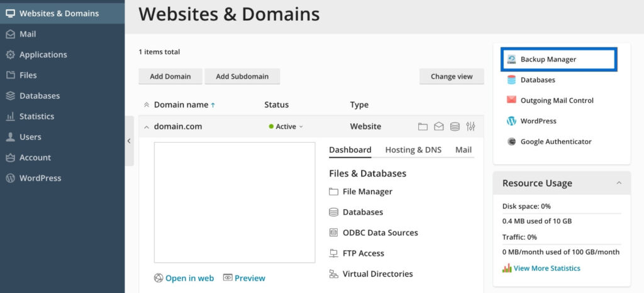Click the Add Domain button
The image size is (644, 293).
point(170,76)
